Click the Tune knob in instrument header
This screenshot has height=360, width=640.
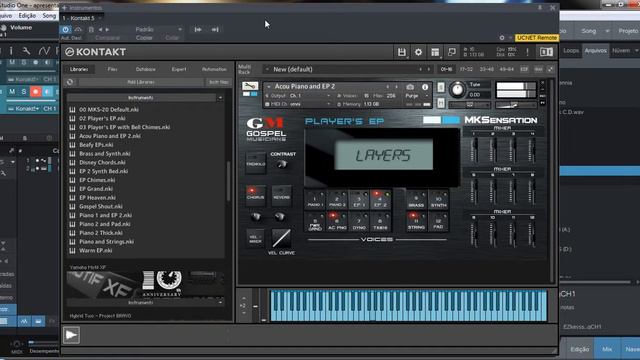pyautogui.click(x=458, y=89)
